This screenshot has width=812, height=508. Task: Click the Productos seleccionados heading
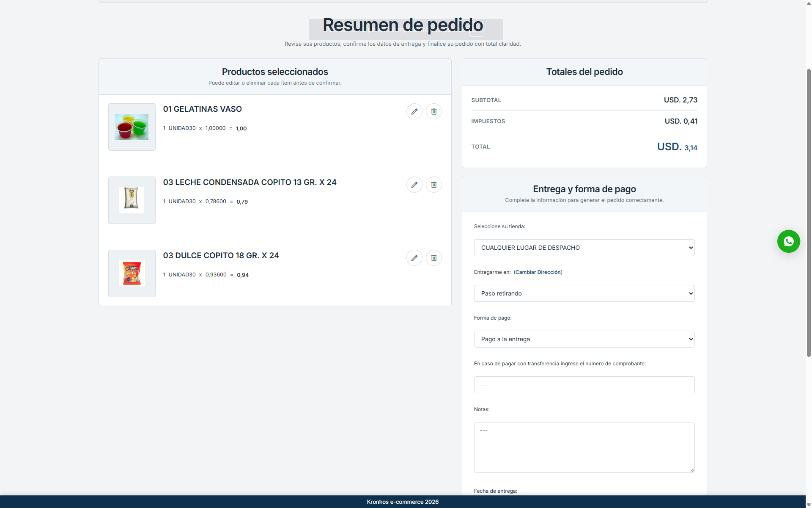tap(275, 72)
